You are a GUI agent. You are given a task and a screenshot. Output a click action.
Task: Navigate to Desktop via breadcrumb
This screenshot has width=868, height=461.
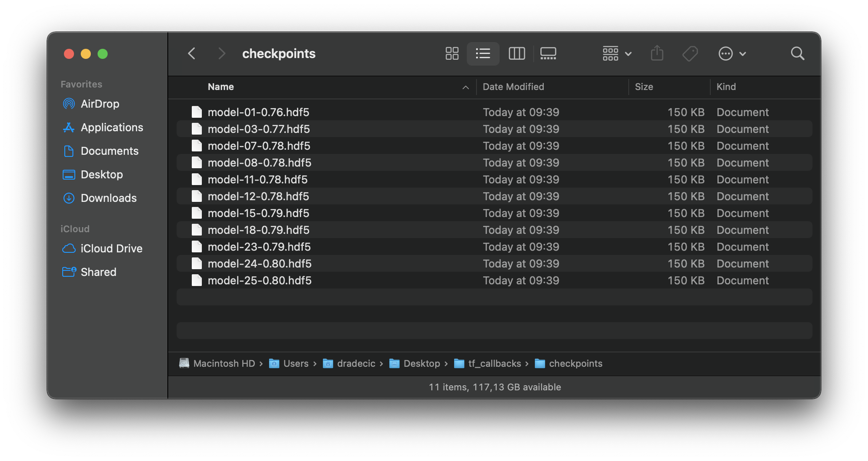pyautogui.click(x=421, y=363)
